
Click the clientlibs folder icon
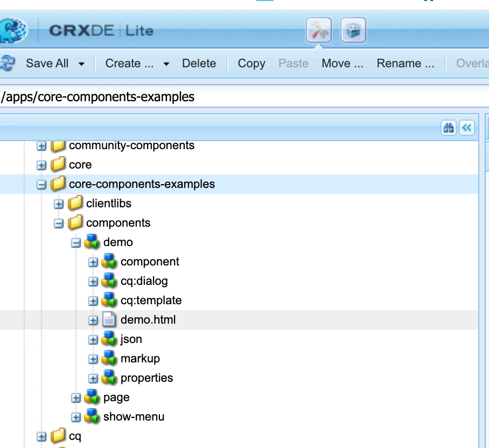[x=75, y=203]
